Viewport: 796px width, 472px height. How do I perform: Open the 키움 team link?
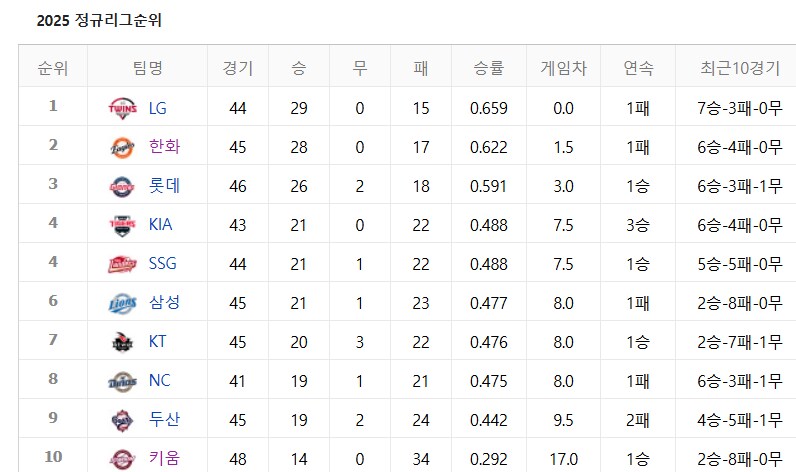pyautogui.click(x=164, y=458)
